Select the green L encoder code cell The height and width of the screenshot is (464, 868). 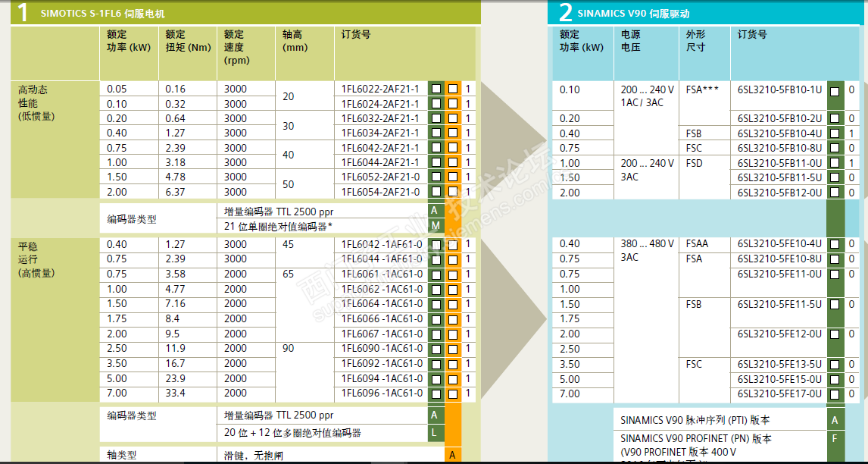pyautogui.click(x=435, y=432)
